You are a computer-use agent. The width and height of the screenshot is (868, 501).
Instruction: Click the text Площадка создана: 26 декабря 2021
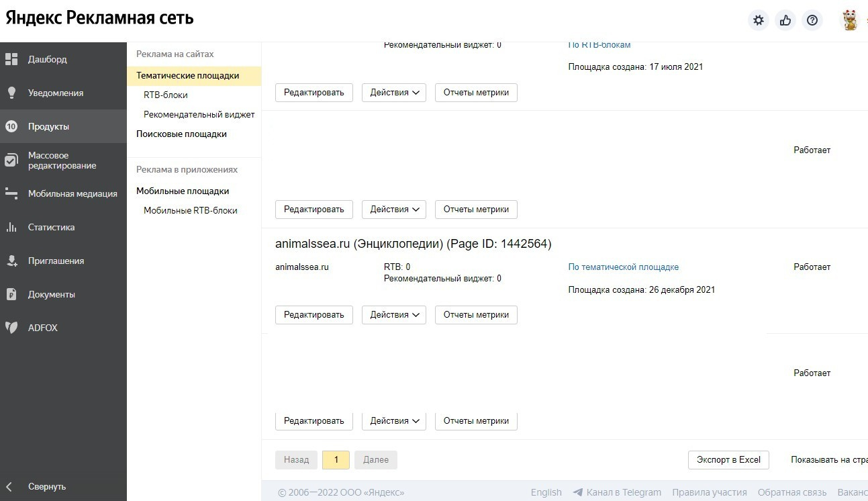(642, 290)
